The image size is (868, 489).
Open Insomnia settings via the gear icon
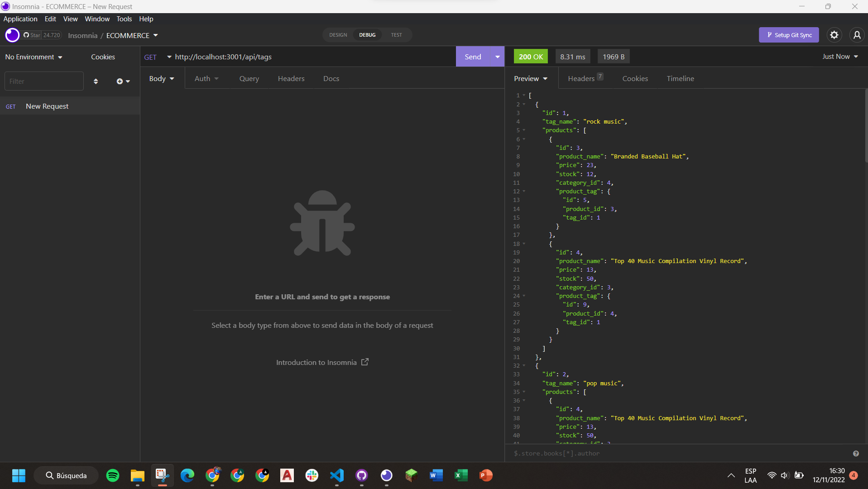tap(834, 35)
